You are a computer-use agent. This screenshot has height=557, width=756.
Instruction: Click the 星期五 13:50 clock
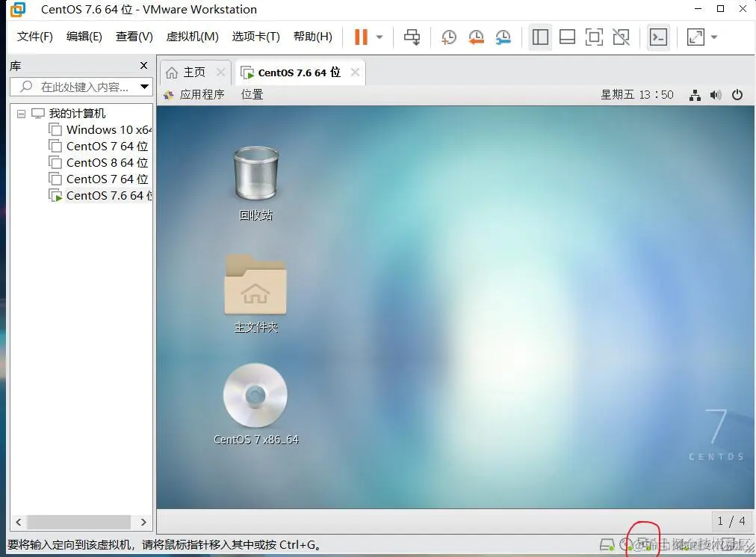coord(637,95)
